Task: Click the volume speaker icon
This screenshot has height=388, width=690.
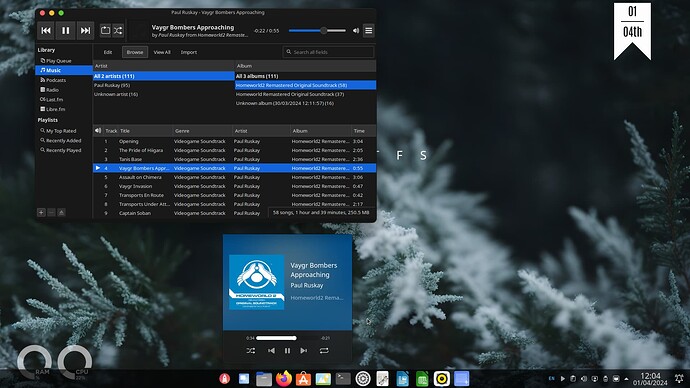Action: pos(356,30)
